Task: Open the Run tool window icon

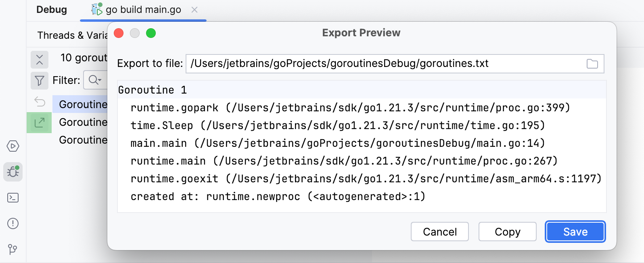Action: tap(13, 146)
